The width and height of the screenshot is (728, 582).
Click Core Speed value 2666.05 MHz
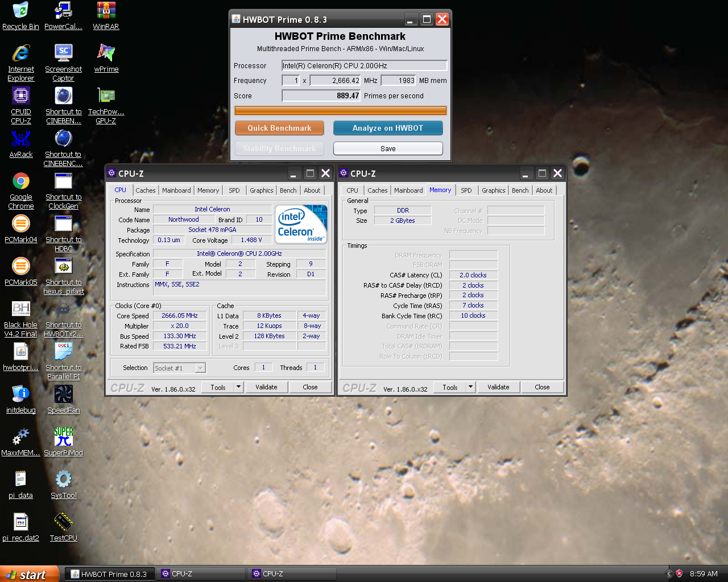(180, 315)
